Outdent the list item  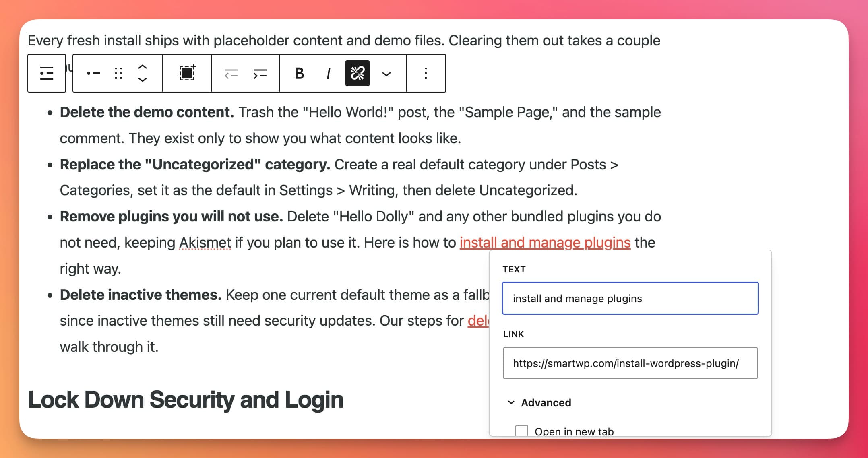pyautogui.click(x=231, y=74)
